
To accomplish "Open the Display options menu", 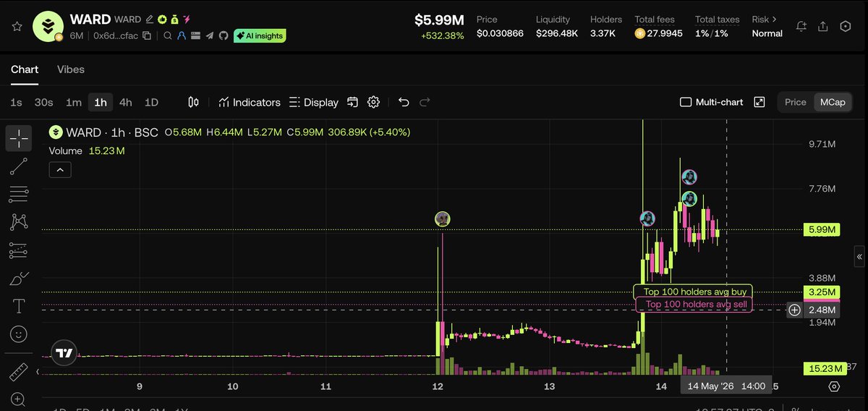I will pos(314,102).
